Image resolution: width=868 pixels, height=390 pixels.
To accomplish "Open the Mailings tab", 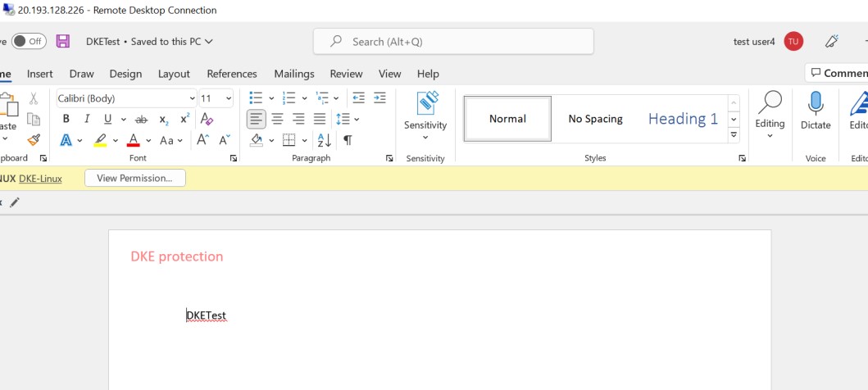I will pos(294,74).
